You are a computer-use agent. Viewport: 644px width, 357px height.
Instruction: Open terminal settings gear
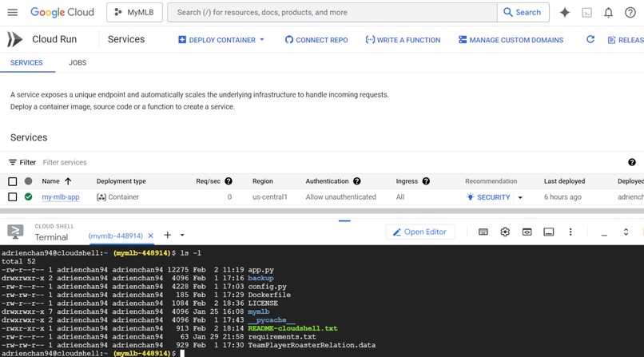point(505,232)
